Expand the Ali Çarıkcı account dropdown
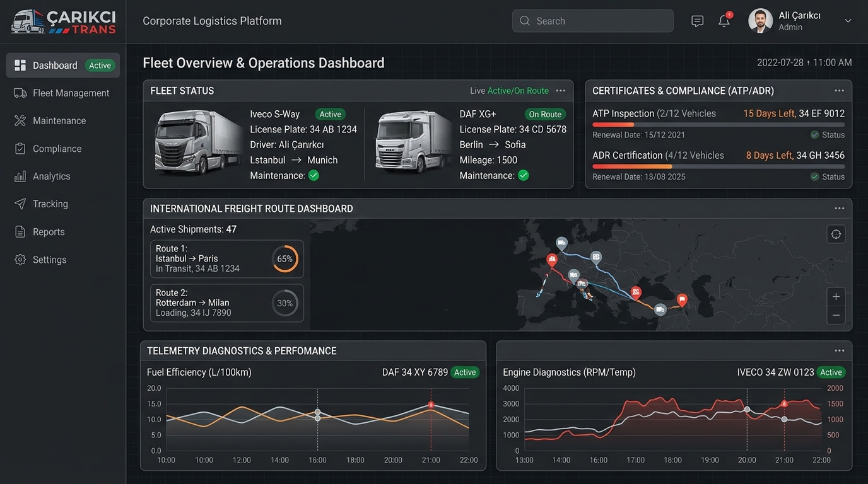The height and width of the screenshot is (484, 868). pos(848,21)
